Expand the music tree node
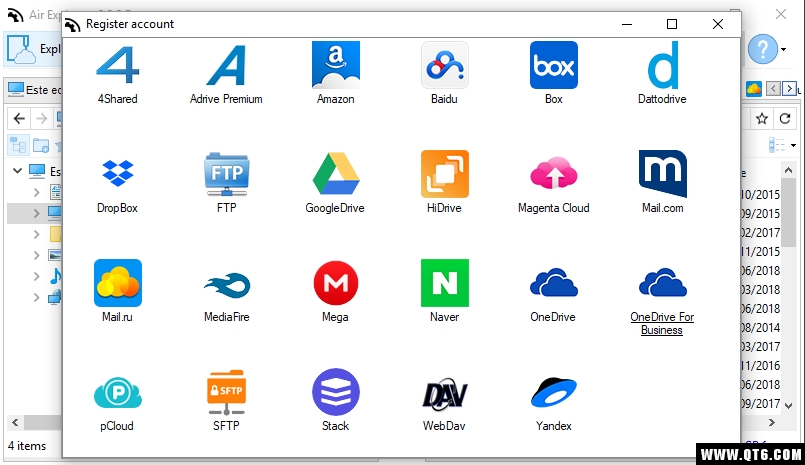Viewport: 805px width, 465px height. point(36,276)
